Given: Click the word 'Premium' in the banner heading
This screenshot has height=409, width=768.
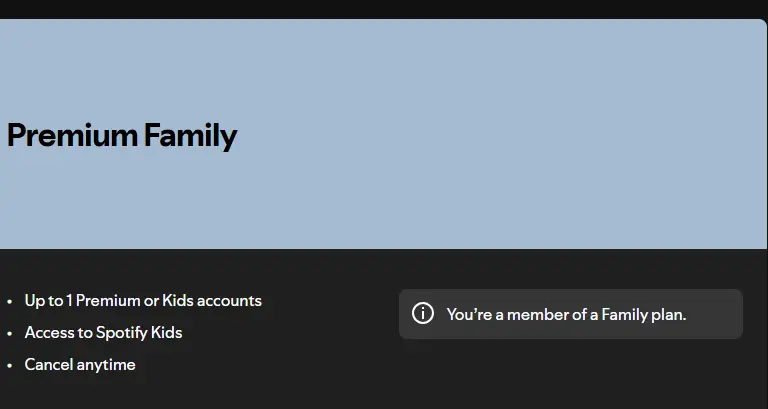Looking at the screenshot, I should tap(72, 135).
